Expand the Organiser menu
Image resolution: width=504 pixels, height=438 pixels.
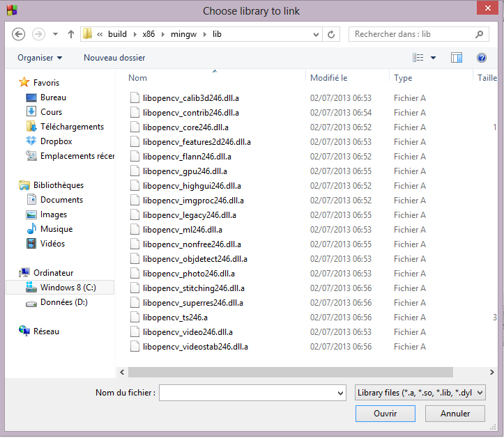[40, 58]
